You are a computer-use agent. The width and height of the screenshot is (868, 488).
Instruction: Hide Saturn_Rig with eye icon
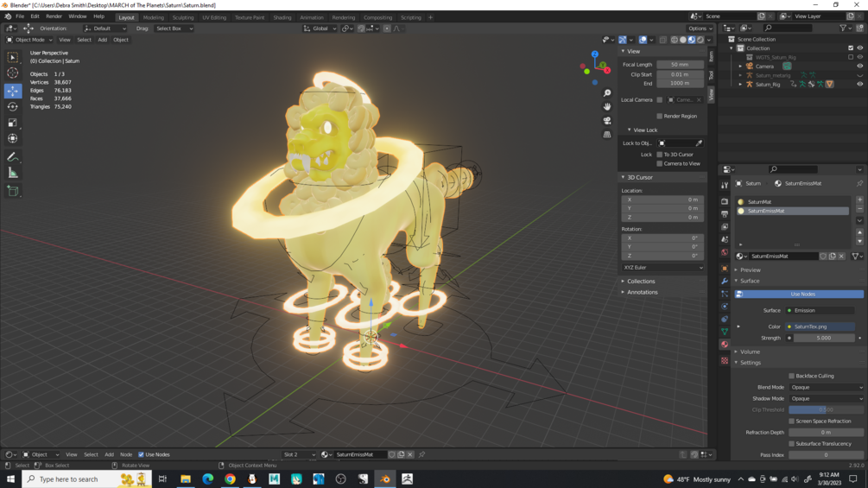point(859,84)
